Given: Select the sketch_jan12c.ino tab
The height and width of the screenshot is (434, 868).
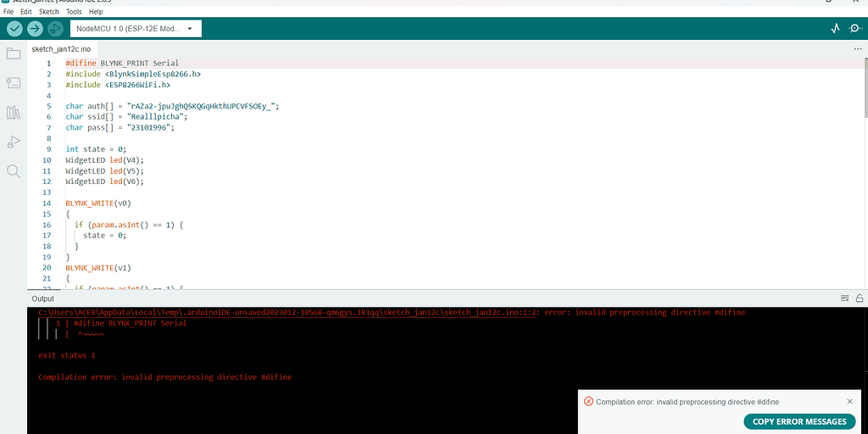Looking at the screenshot, I should [x=61, y=49].
